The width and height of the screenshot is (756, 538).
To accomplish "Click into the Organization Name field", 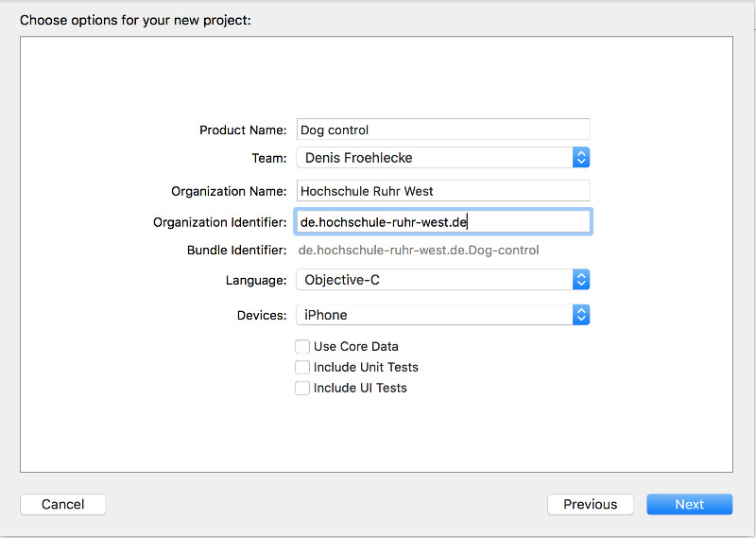I will (x=442, y=191).
